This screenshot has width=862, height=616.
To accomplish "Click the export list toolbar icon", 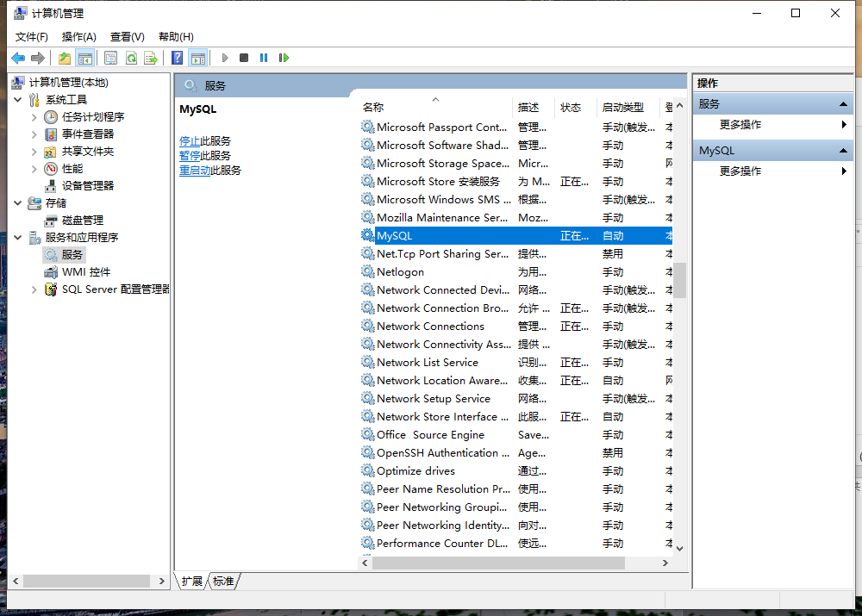I will (x=151, y=58).
